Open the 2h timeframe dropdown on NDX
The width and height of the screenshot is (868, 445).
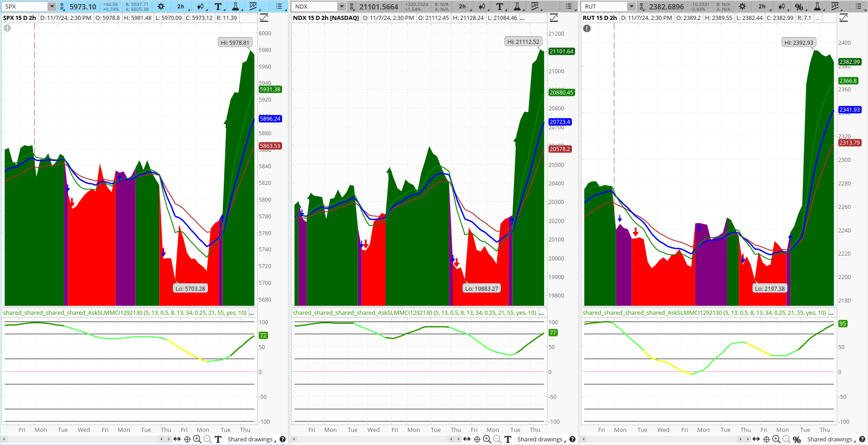[462, 7]
